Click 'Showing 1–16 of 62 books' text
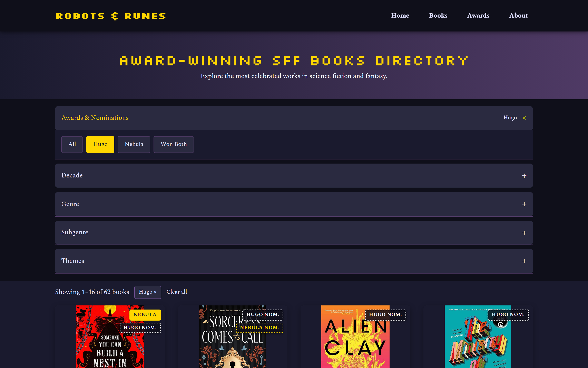Screen dimensions: 588x368 tap(92, 292)
